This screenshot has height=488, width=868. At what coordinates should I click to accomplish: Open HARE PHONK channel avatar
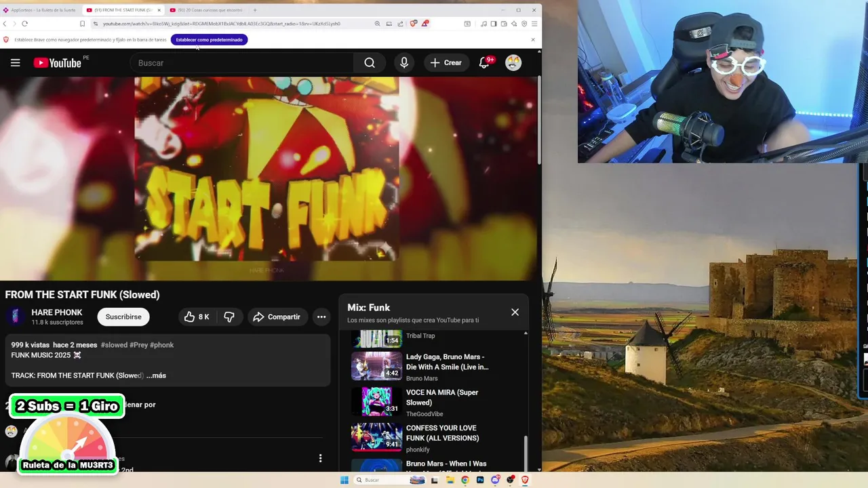click(x=15, y=317)
